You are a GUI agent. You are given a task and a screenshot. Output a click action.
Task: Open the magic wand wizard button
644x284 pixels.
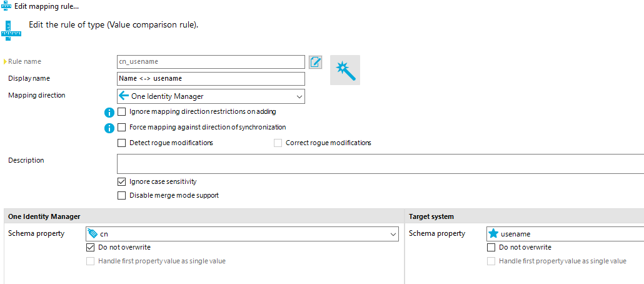pos(345,70)
